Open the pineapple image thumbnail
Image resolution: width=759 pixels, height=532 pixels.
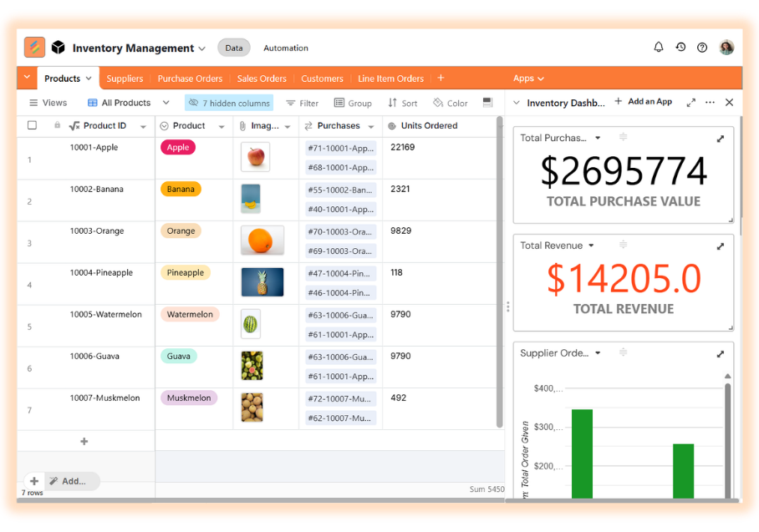[x=262, y=282]
